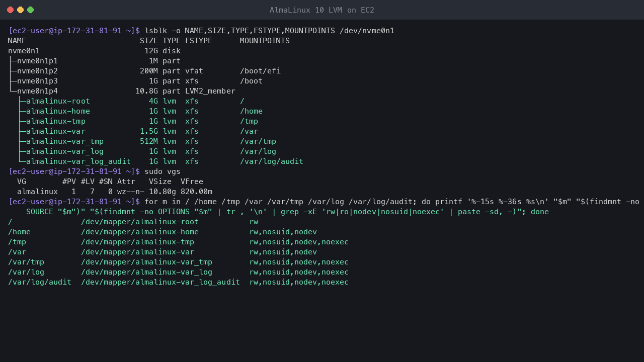Select the partition name "nvme0n1p1"

pos(37,61)
